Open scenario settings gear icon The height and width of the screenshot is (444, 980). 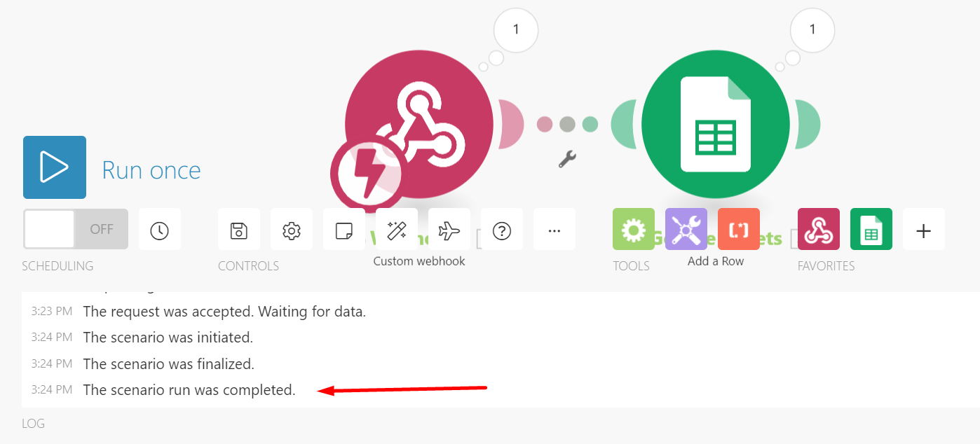pos(292,229)
